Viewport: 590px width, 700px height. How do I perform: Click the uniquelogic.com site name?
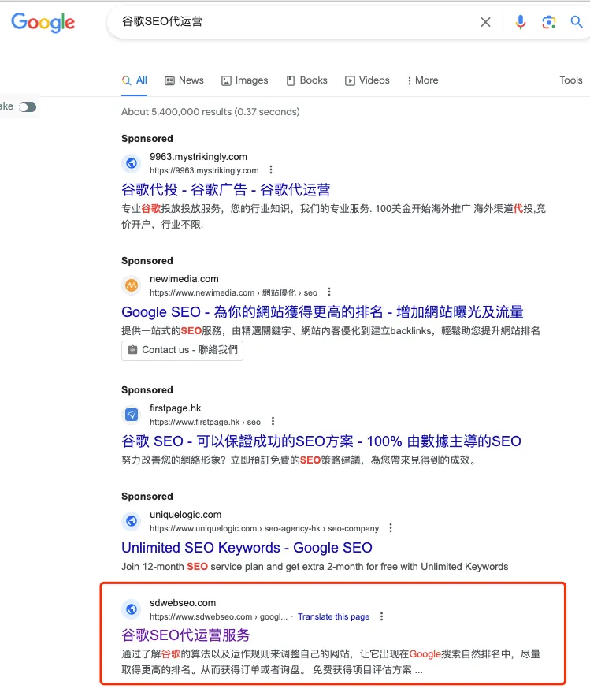click(186, 515)
